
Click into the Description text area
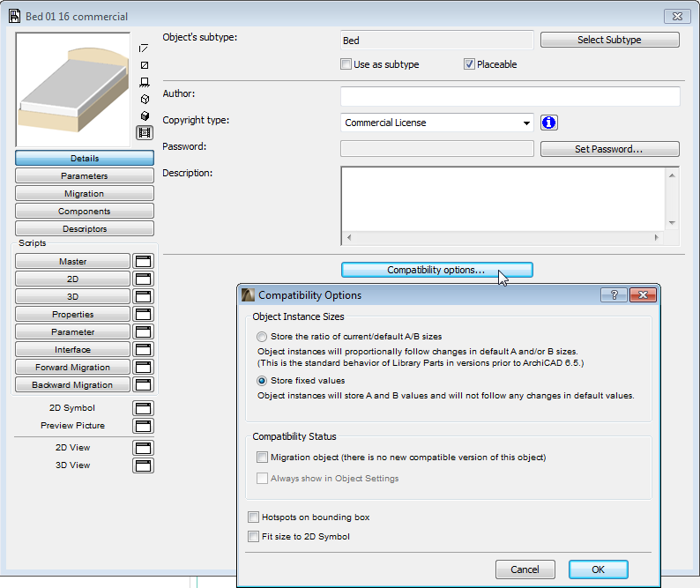pyautogui.click(x=503, y=199)
